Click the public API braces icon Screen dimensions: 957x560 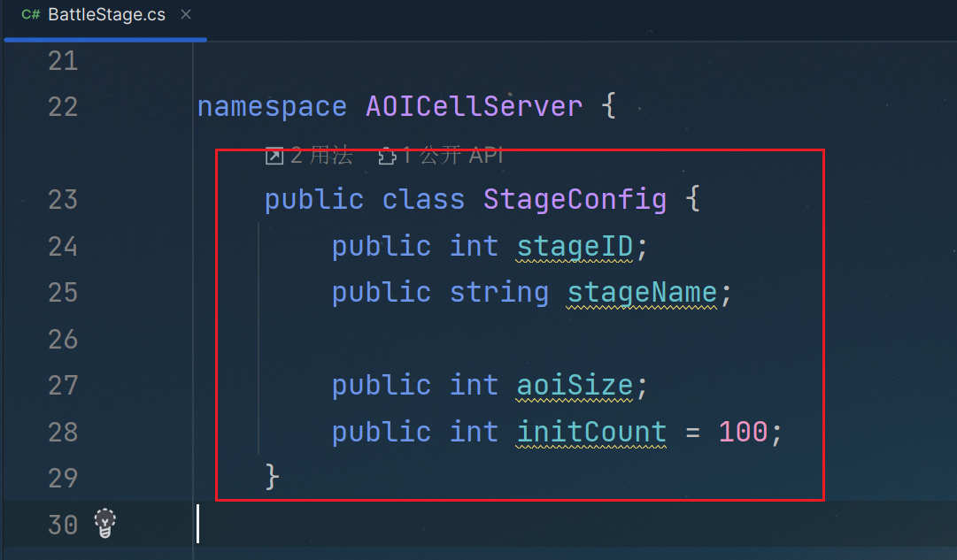tap(387, 157)
